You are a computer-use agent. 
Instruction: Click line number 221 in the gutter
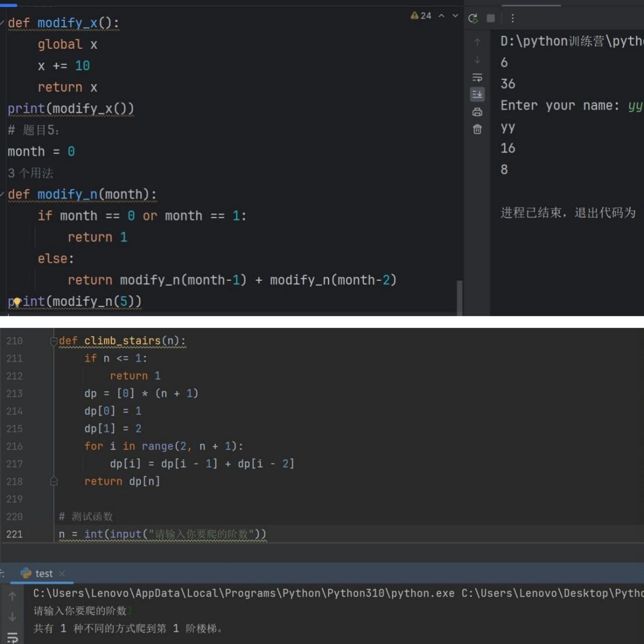15,534
